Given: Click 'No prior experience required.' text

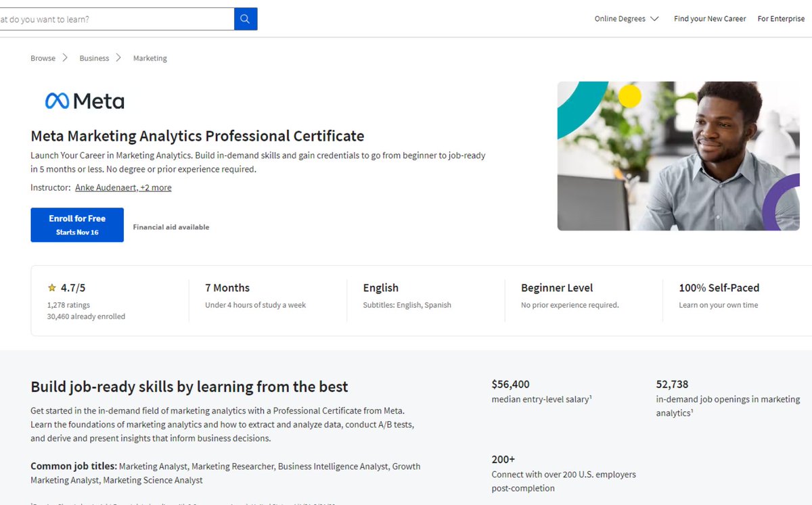Looking at the screenshot, I should 570,305.
